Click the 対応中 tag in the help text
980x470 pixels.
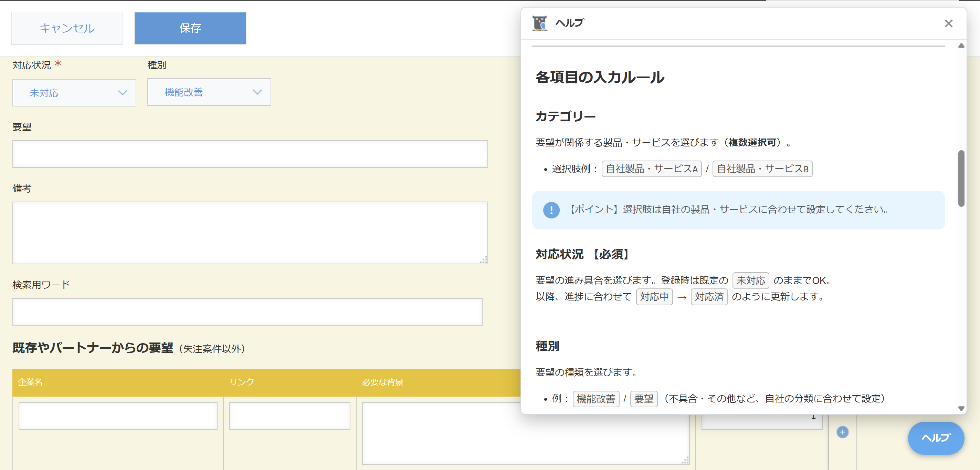coord(654,297)
